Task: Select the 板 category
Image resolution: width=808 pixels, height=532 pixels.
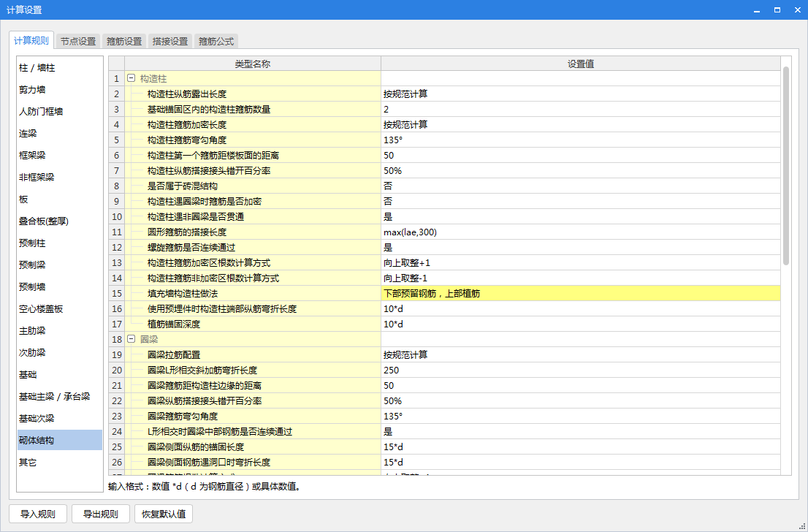Action: click(x=60, y=199)
